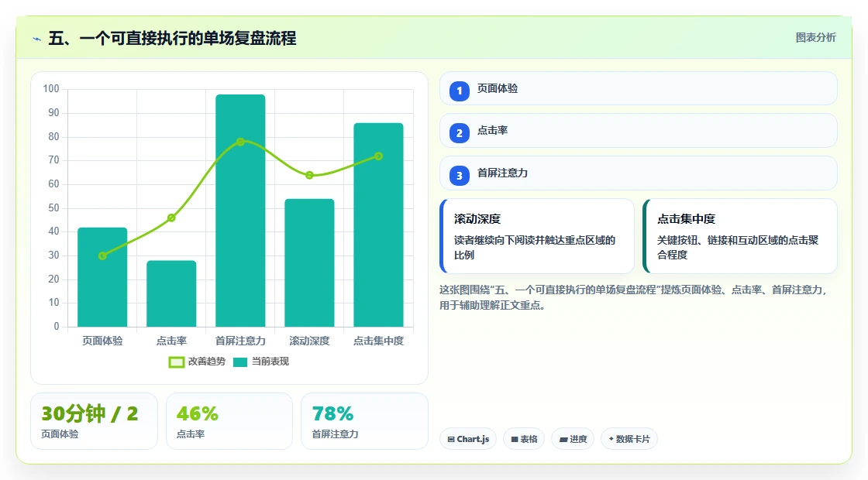Click the 46% stat card
Image resolution: width=868 pixels, height=480 pixels.
click(x=229, y=421)
